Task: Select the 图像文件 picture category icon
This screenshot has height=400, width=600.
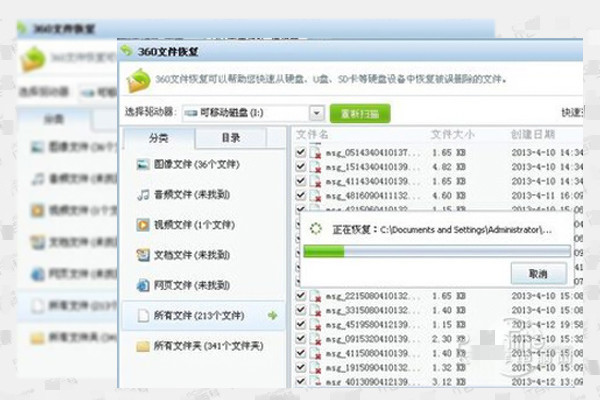Action: pyautogui.click(x=143, y=165)
